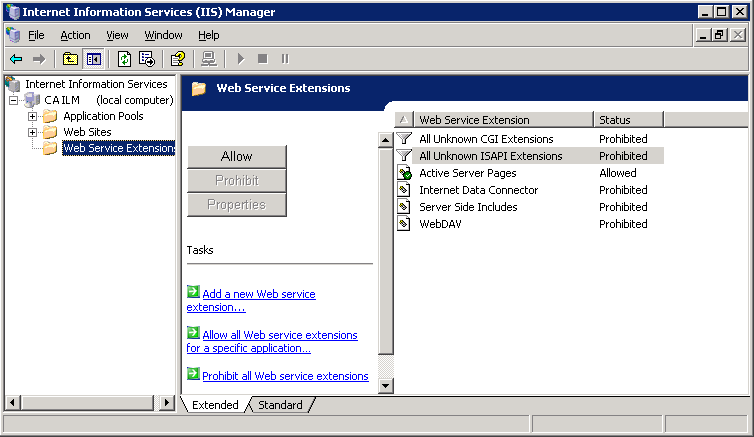This screenshot has height=437, width=754.
Task: Click Allow all Web service extensions link
Action: click(x=272, y=341)
